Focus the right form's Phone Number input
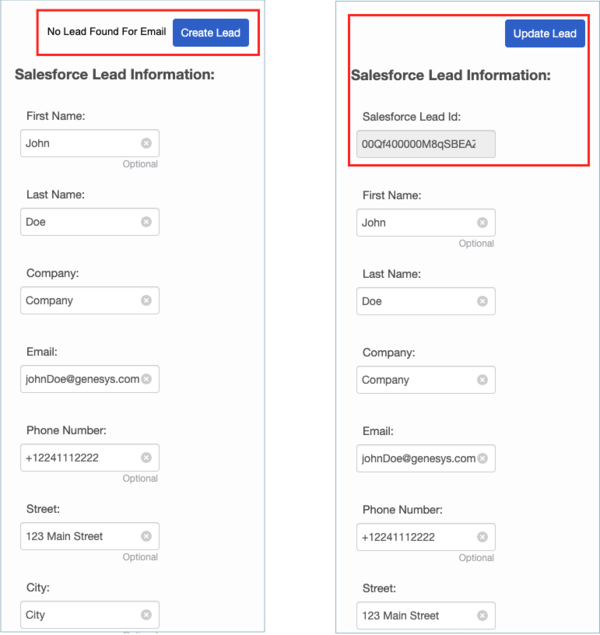Viewport: 600px width, 635px height. point(426,537)
